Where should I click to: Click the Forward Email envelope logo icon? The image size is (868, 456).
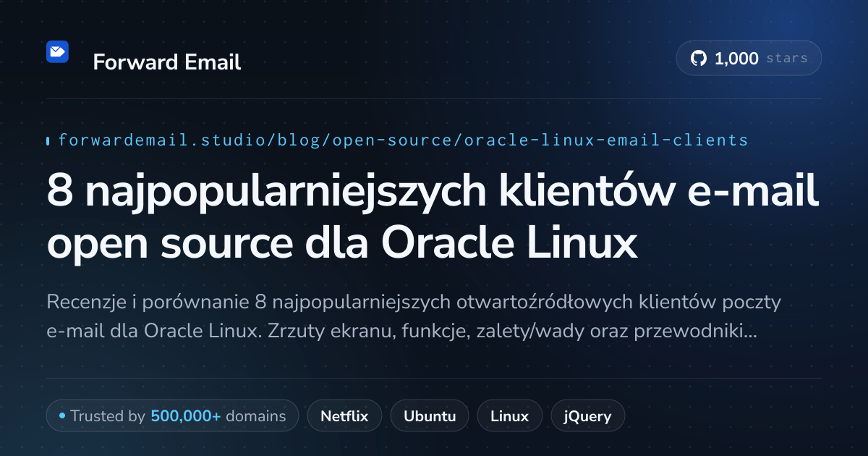pos(57,52)
